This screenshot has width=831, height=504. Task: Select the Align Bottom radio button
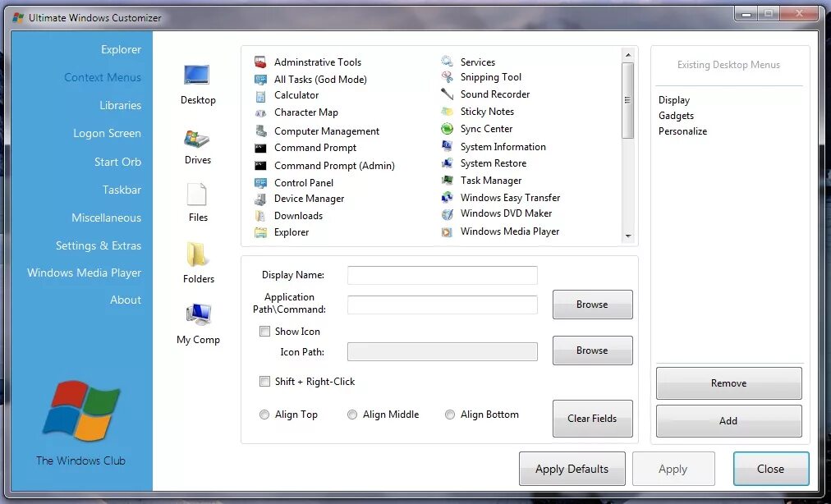click(450, 415)
